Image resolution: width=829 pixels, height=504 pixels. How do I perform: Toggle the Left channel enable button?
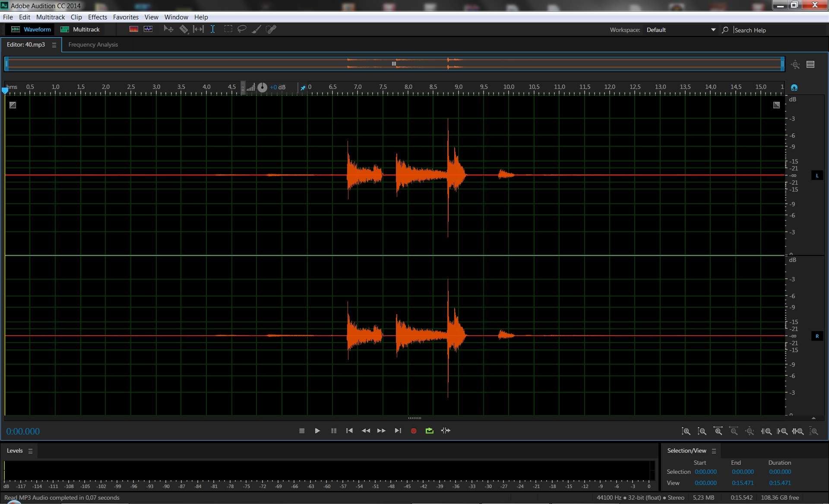pyautogui.click(x=817, y=176)
